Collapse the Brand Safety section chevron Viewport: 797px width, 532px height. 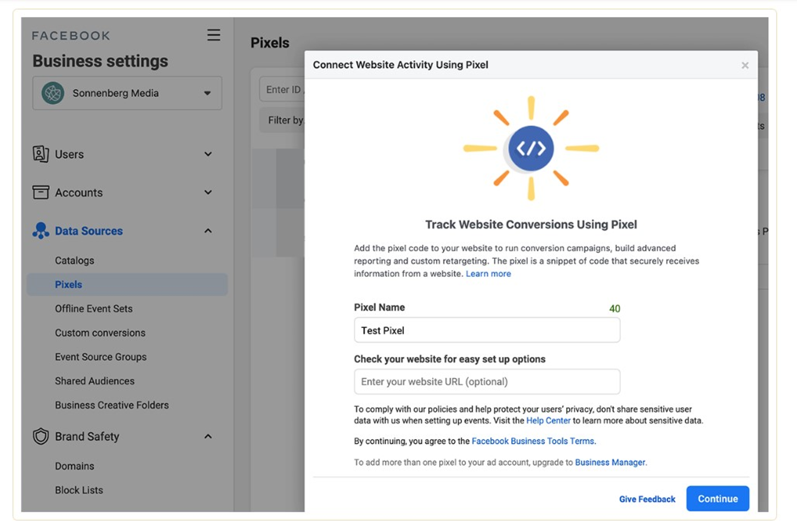coord(208,436)
